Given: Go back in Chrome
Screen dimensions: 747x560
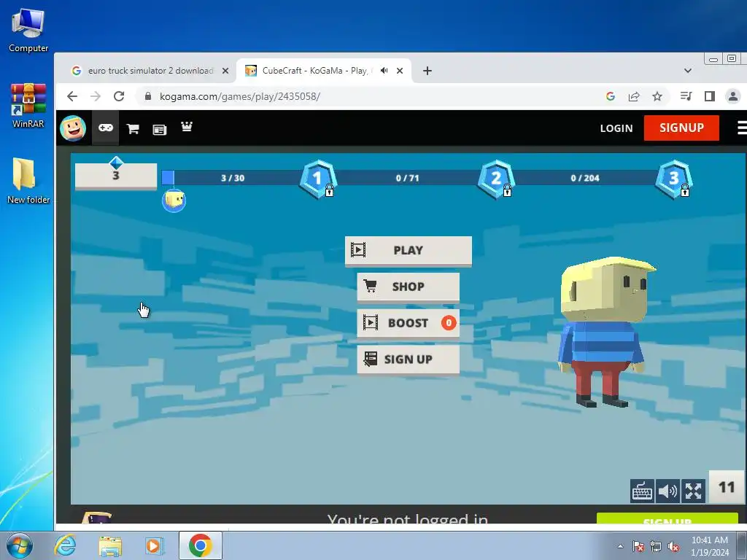Looking at the screenshot, I should point(72,96).
